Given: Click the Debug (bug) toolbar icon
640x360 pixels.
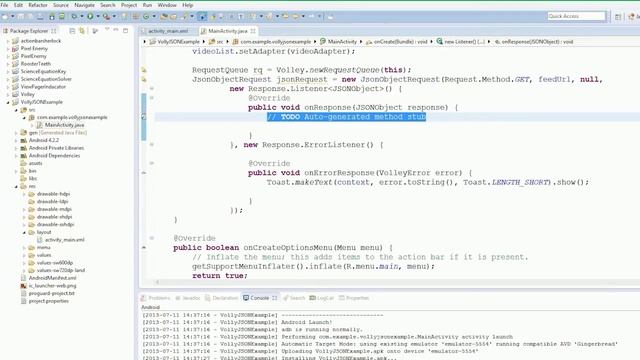Looking at the screenshot, I should [x=74, y=16].
